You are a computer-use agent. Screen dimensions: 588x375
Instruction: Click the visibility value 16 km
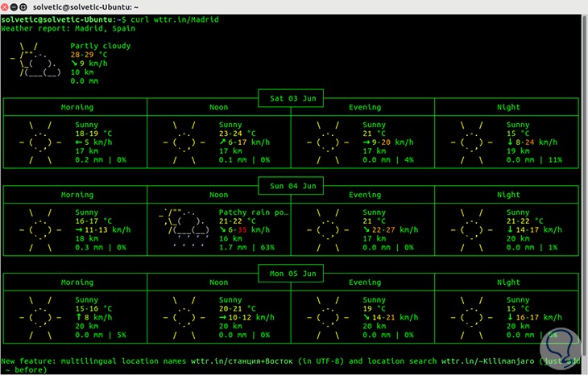230,239
